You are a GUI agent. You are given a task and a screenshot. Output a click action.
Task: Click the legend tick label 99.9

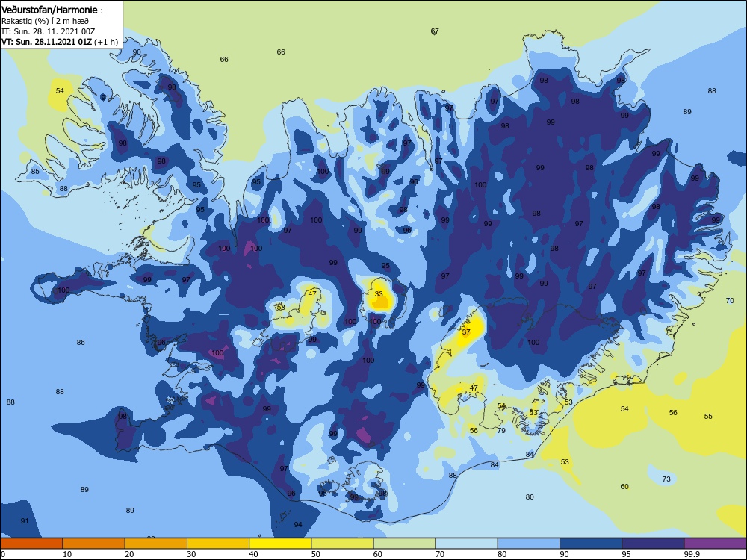click(691, 554)
